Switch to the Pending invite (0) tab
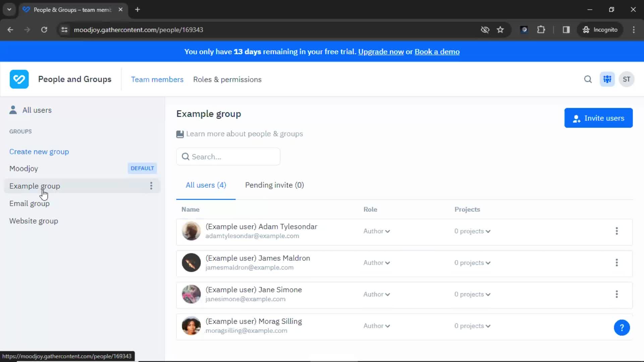 (x=274, y=185)
